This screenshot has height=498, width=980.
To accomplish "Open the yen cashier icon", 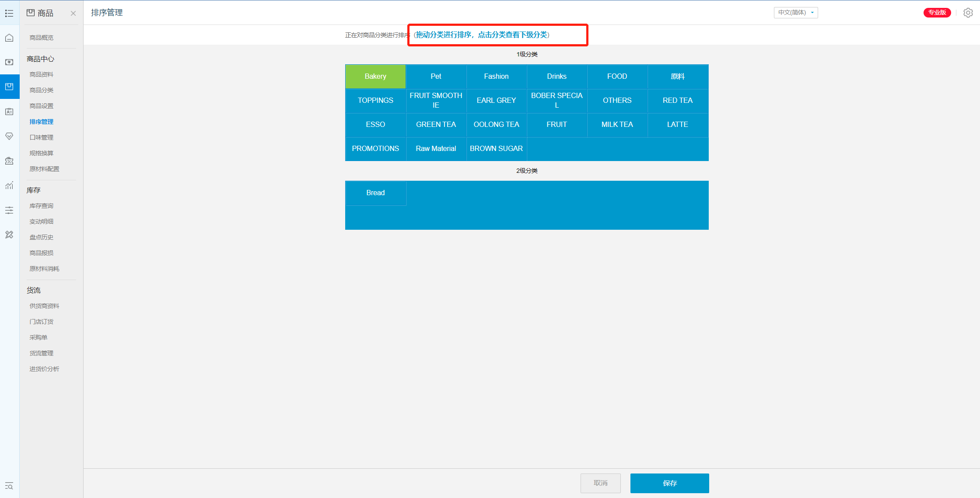I will 9,62.
